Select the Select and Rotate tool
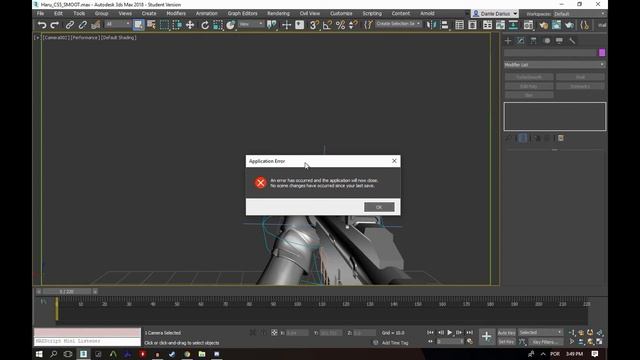The image size is (640, 360). tap(205, 25)
